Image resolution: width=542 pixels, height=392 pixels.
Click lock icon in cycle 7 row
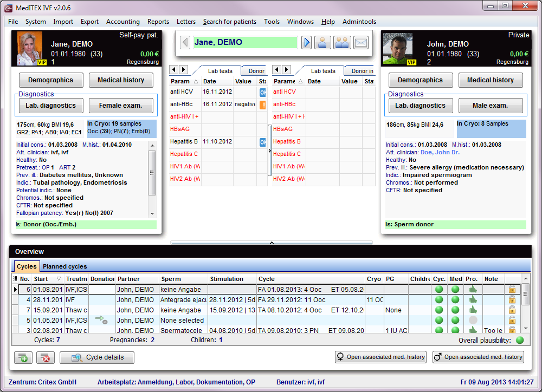(512, 310)
